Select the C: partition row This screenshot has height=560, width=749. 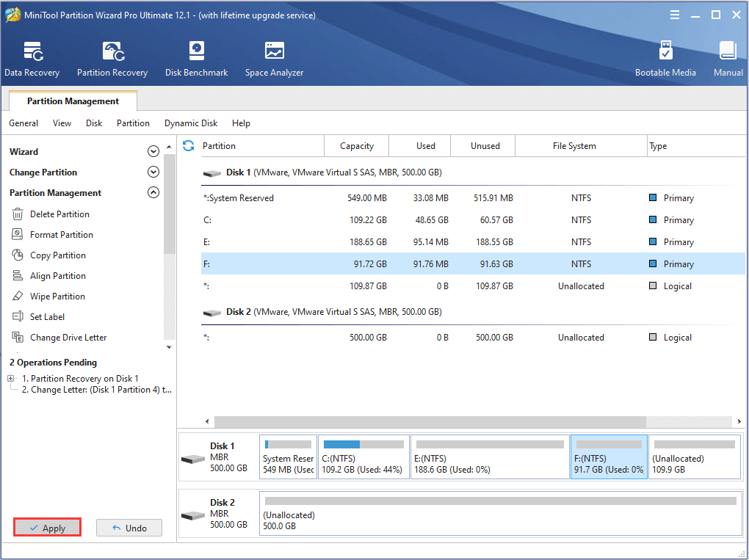pos(473,219)
